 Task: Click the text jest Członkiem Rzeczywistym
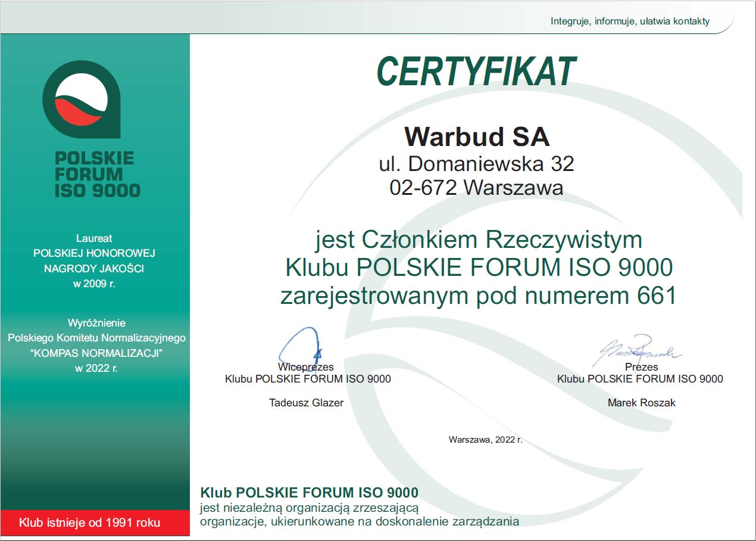coord(479,240)
